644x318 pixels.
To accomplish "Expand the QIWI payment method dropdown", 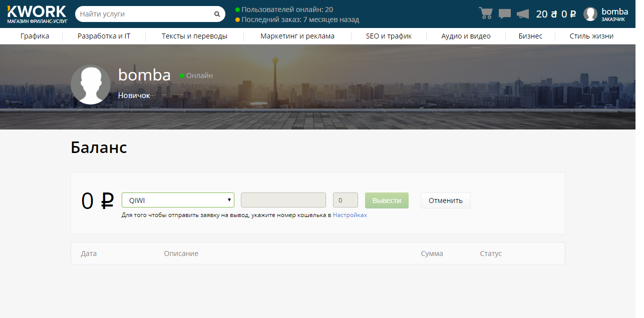I will (x=178, y=200).
